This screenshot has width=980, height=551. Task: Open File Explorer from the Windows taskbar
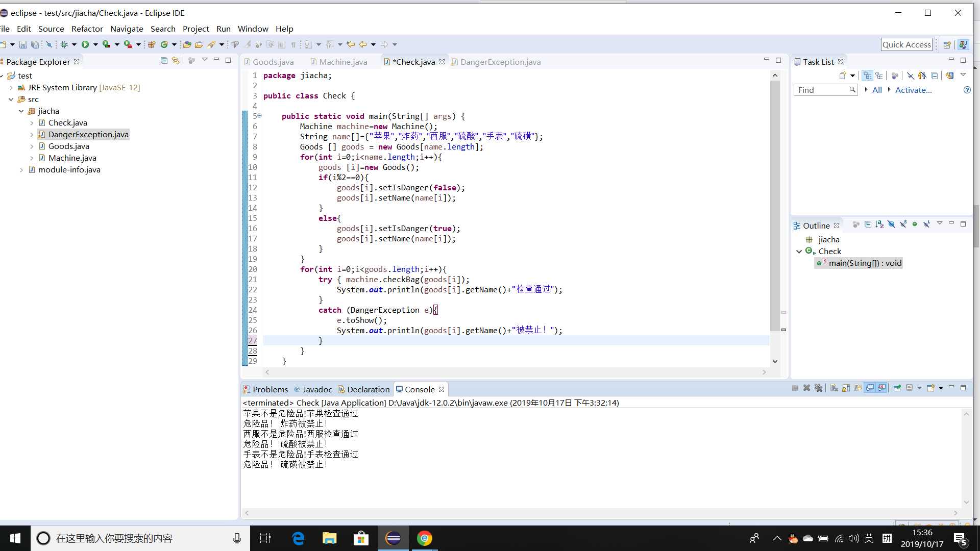coord(329,538)
